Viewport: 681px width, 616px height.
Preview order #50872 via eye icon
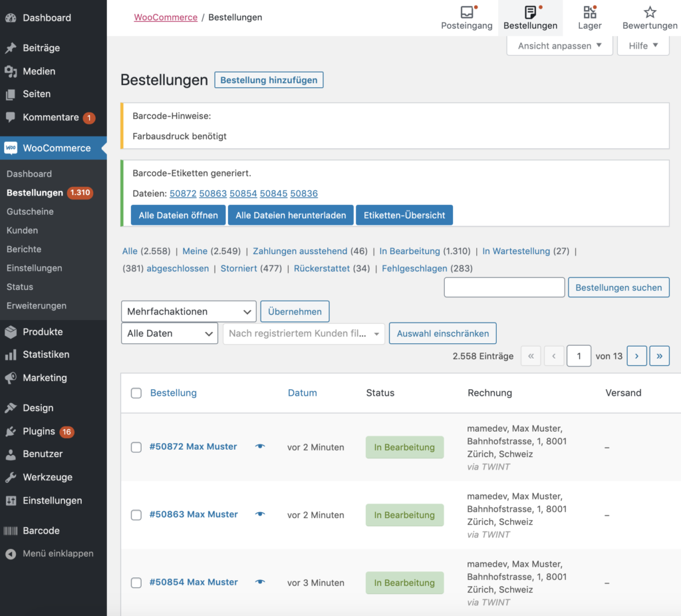[x=260, y=446]
